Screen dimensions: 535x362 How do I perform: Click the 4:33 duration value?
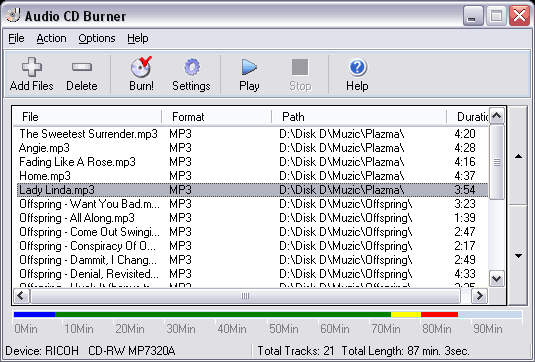pos(465,274)
